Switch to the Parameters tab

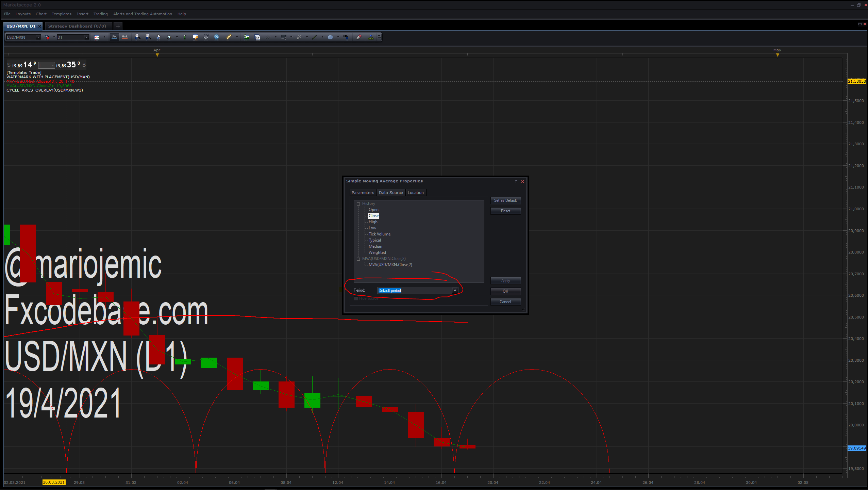(x=363, y=193)
